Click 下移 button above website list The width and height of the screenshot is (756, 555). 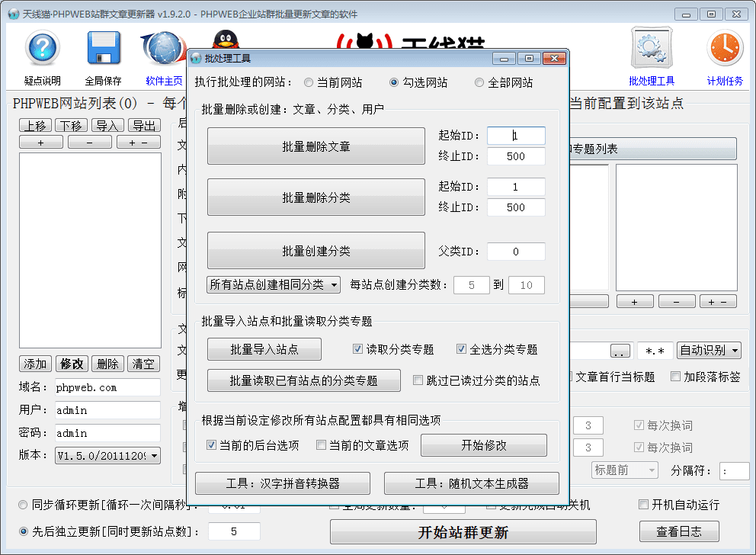click(x=72, y=126)
